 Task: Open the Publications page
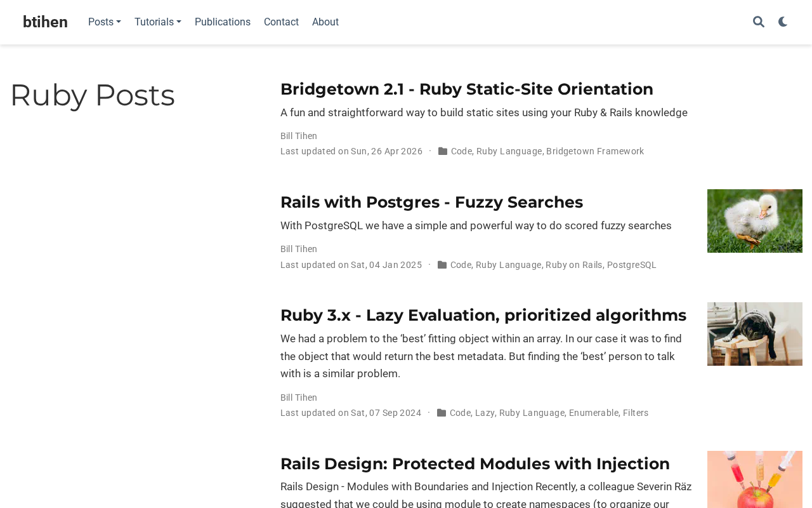223,22
